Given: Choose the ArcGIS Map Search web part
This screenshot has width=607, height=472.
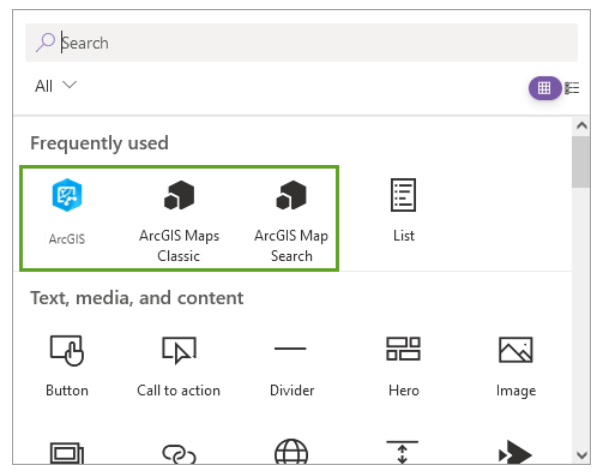Looking at the screenshot, I should click(291, 221).
